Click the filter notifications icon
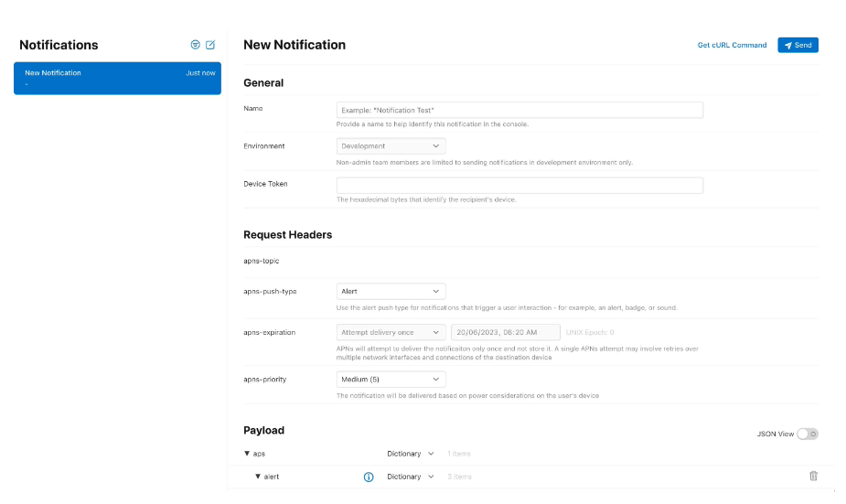Viewport: 846px width, 504px height. 195,45
